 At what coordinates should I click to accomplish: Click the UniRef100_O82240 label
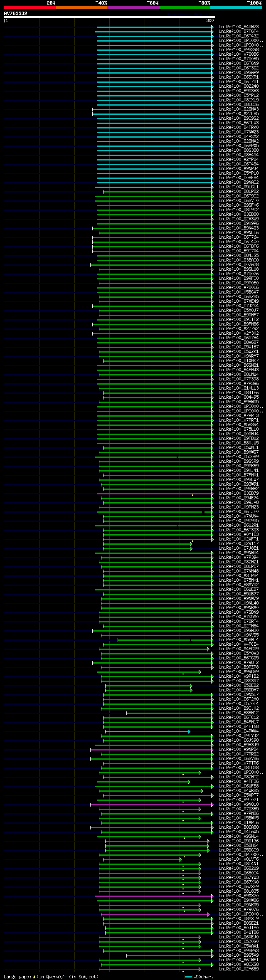[239, 86]
